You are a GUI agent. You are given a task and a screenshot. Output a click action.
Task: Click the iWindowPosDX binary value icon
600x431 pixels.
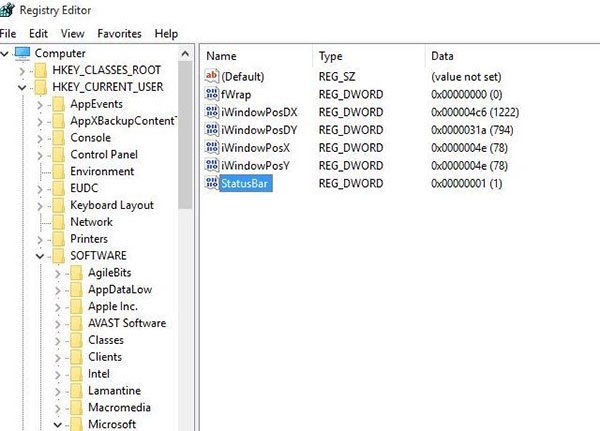[x=211, y=112]
